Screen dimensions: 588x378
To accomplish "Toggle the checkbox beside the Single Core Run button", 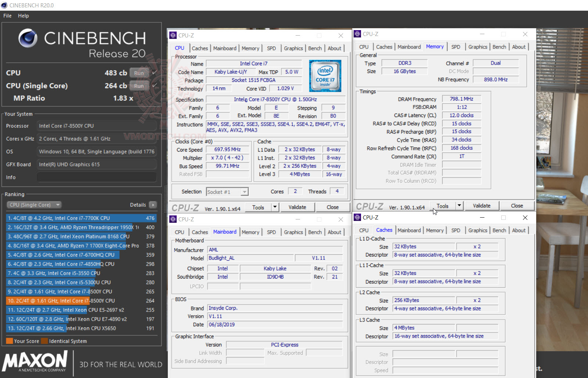I will pos(154,86).
